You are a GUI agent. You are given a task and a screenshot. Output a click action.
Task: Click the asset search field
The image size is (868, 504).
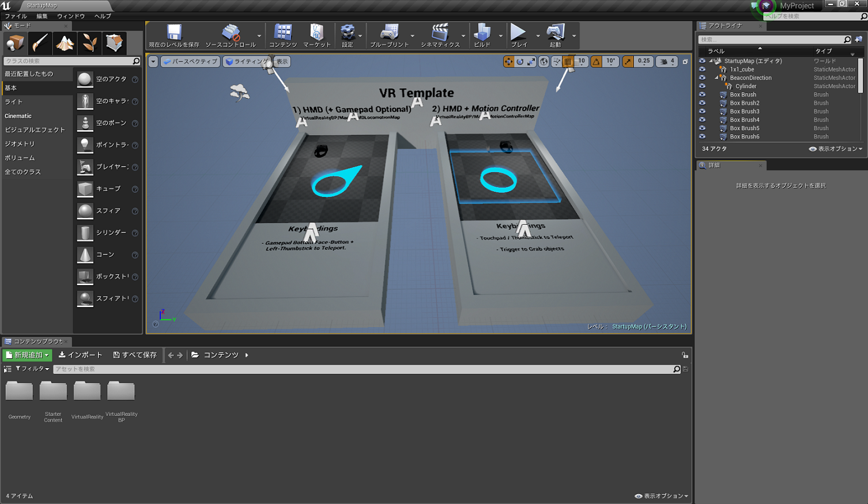click(x=367, y=369)
